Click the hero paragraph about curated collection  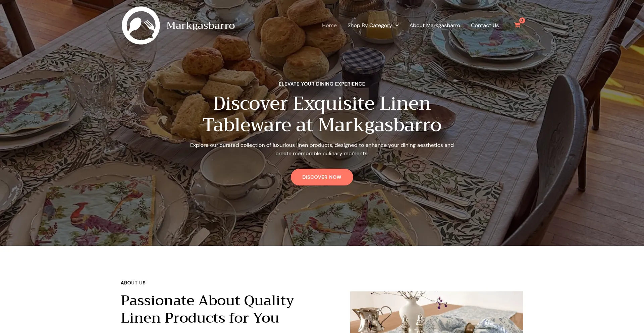322,149
